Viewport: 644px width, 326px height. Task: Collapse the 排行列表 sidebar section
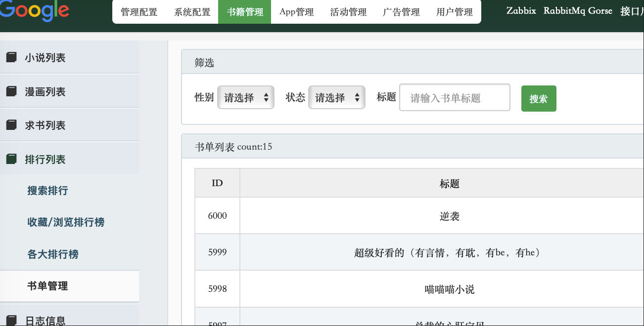[45, 160]
